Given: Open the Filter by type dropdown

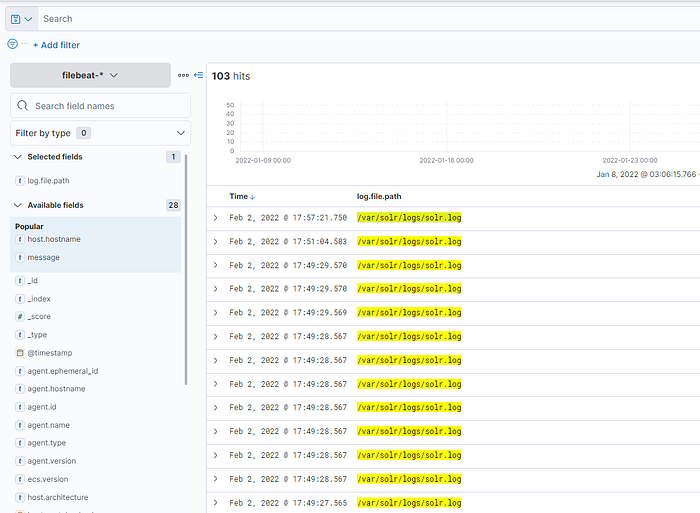Looking at the screenshot, I should tap(100, 133).
